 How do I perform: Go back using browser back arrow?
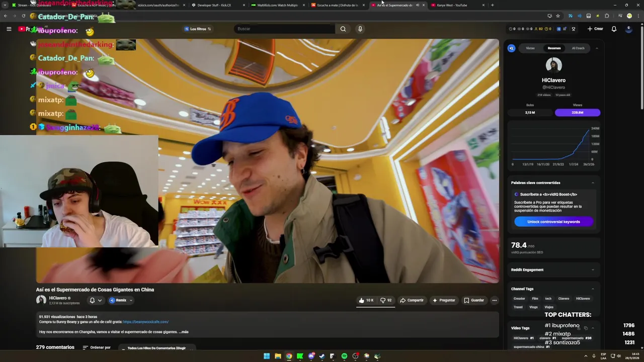(5, 16)
